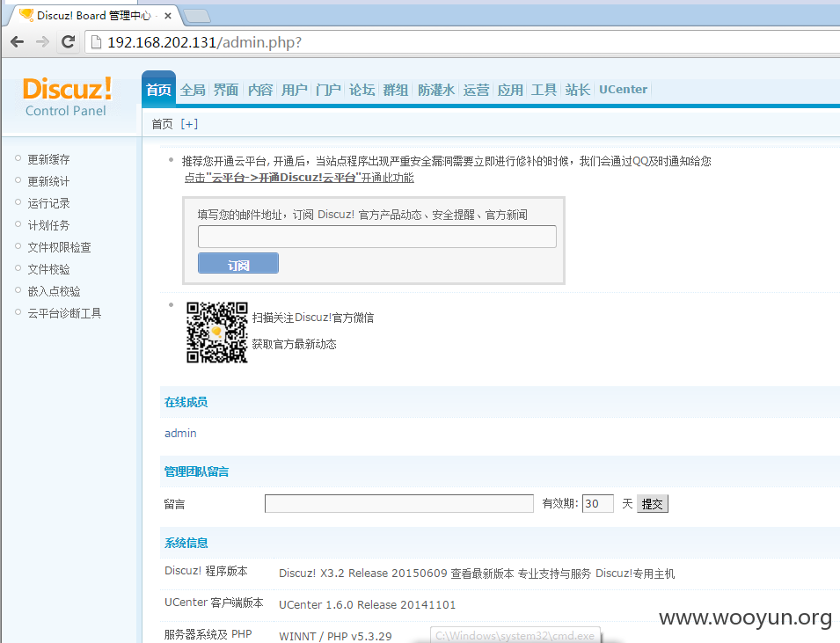
Task: Click the Discuz! Control Panel logo
Action: 67,97
